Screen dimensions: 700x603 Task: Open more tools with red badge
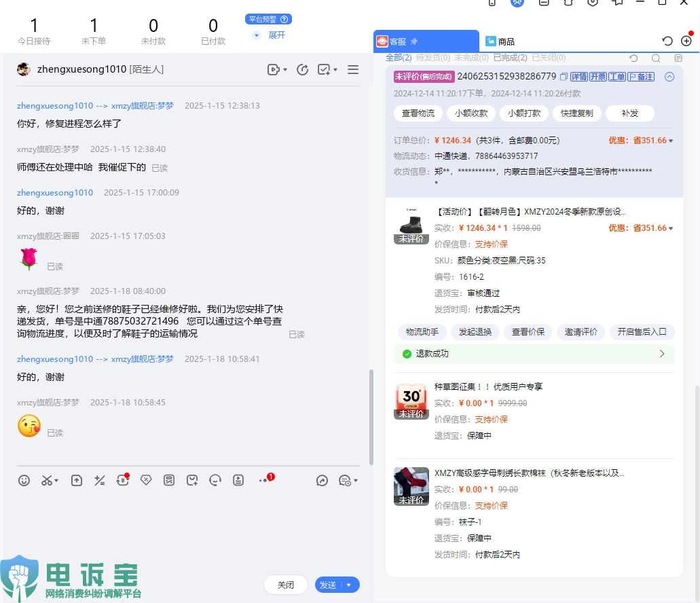pyautogui.click(x=266, y=479)
